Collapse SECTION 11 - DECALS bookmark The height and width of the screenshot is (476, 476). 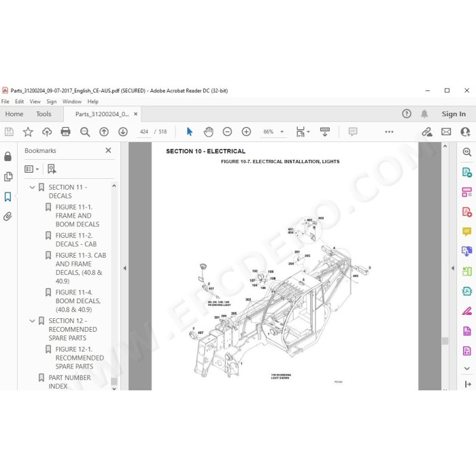[32, 187]
